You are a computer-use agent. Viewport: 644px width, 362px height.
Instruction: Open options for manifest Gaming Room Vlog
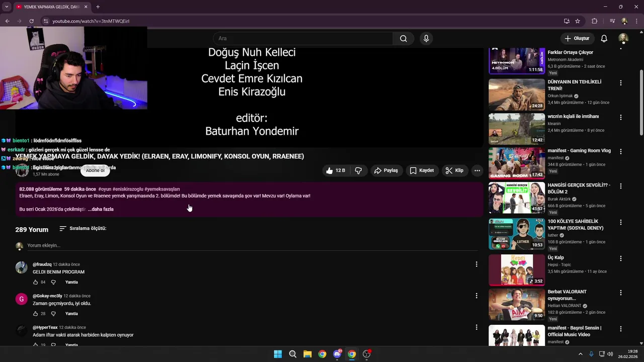point(620,151)
